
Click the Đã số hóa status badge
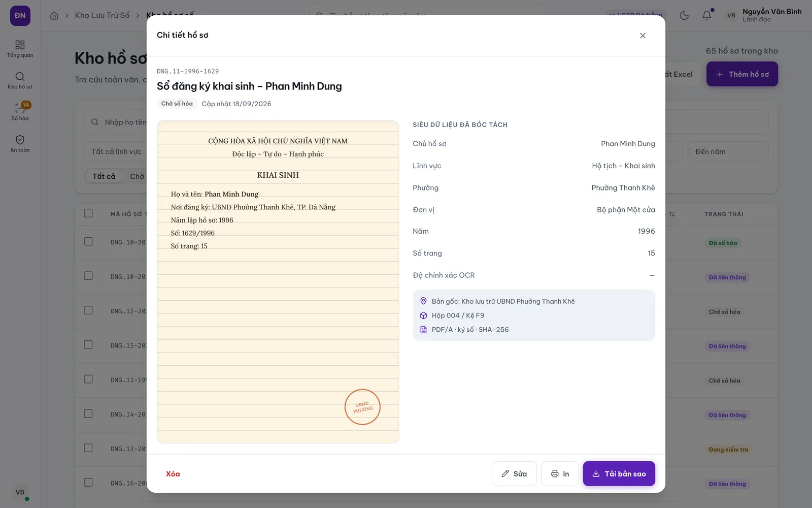tap(723, 243)
